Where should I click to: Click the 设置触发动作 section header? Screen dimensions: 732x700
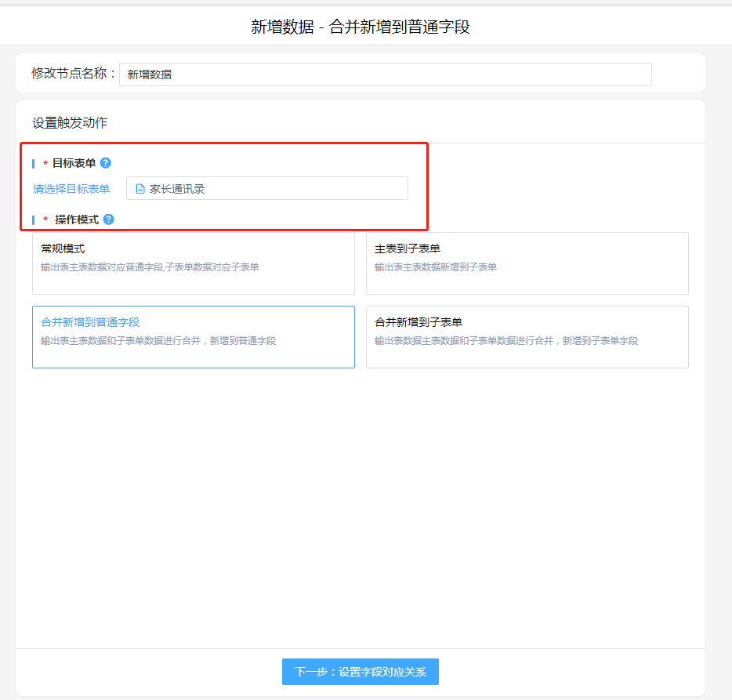point(70,123)
